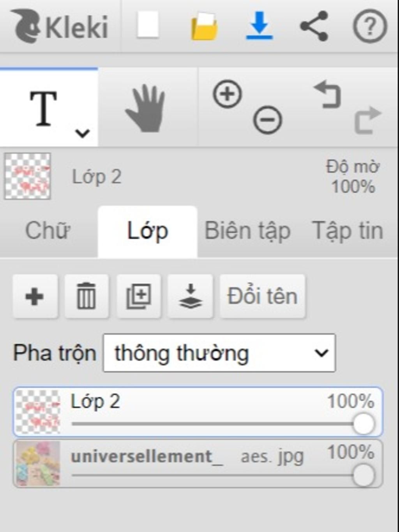The width and height of the screenshot is (399, 532).
Task: Delete the layer using trash button
Action: coord(87,296)
